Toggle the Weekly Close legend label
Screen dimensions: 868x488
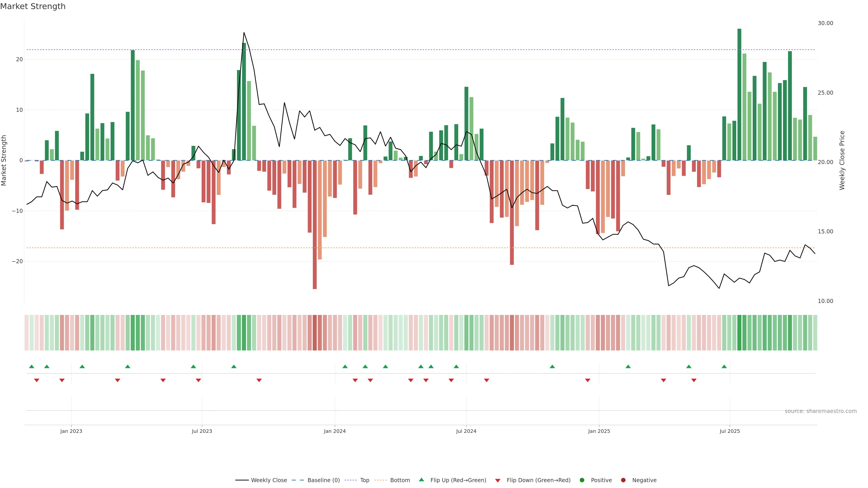pyautogui.click(x=269, y=480)
